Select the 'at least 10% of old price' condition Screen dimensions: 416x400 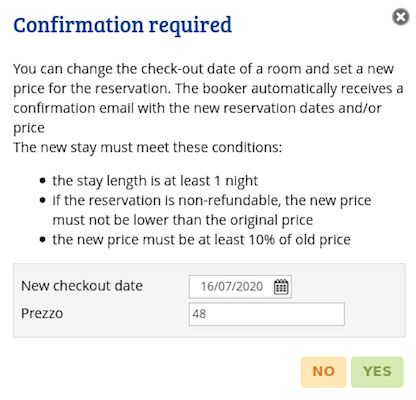pyautogui.click(x=201, y=240)
